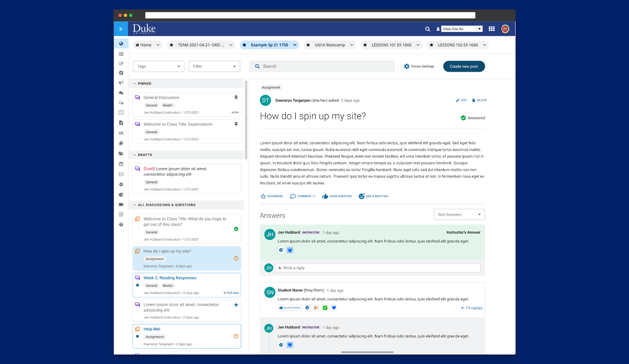Click the Write a reply field

pyautogui.click(x=378, y=268)
